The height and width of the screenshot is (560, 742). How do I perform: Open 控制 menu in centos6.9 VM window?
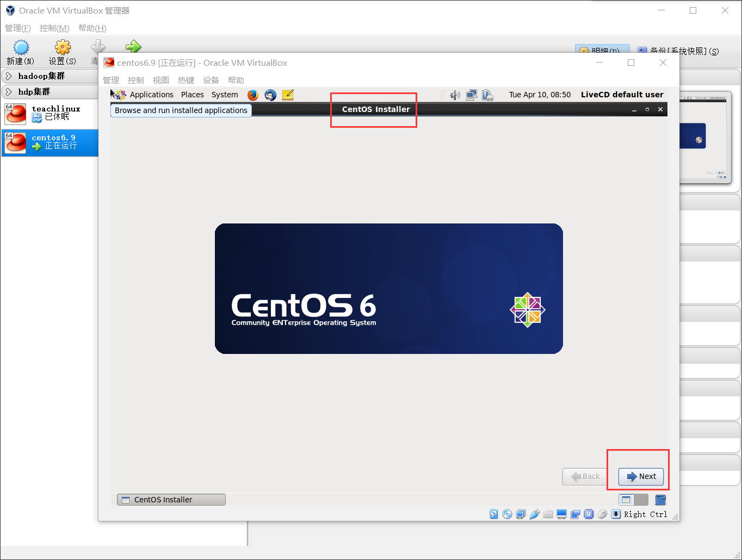[x=136, y=80]
